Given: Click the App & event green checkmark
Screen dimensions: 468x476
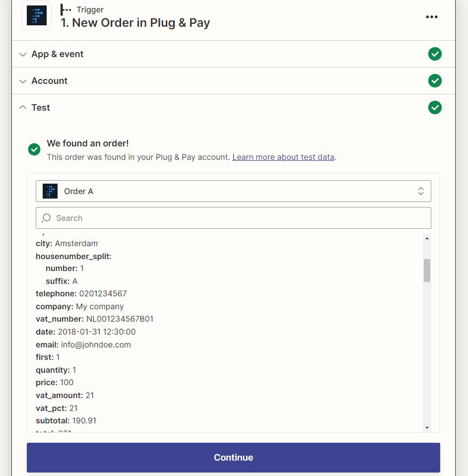Looking at the screenshot, I should (x=435, y=54).
